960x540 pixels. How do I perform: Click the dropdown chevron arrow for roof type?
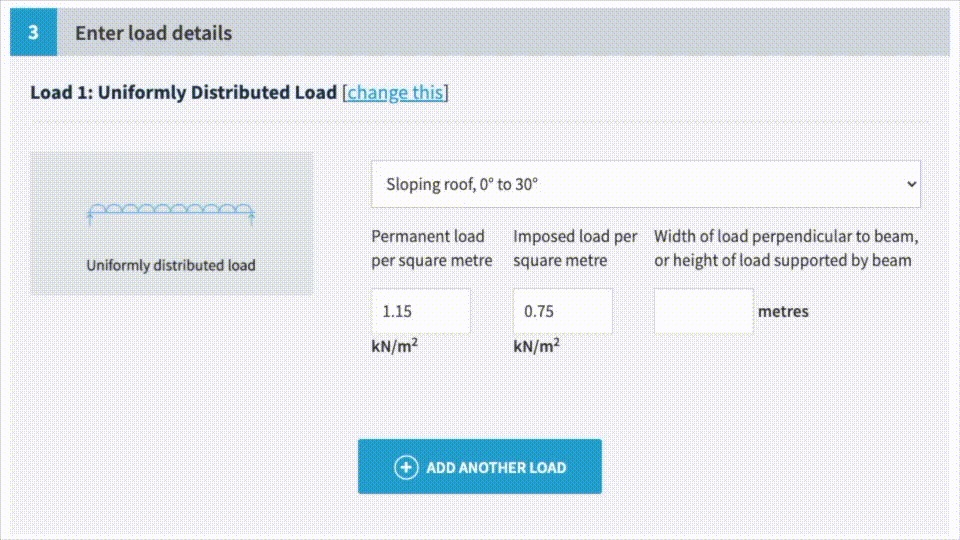[909, 184]
